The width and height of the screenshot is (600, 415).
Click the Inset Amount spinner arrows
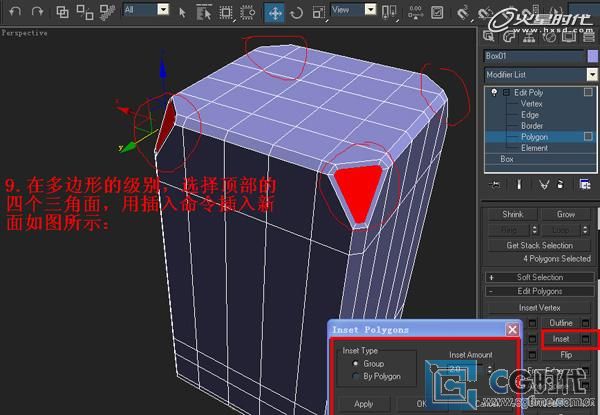tap(490, 369)
